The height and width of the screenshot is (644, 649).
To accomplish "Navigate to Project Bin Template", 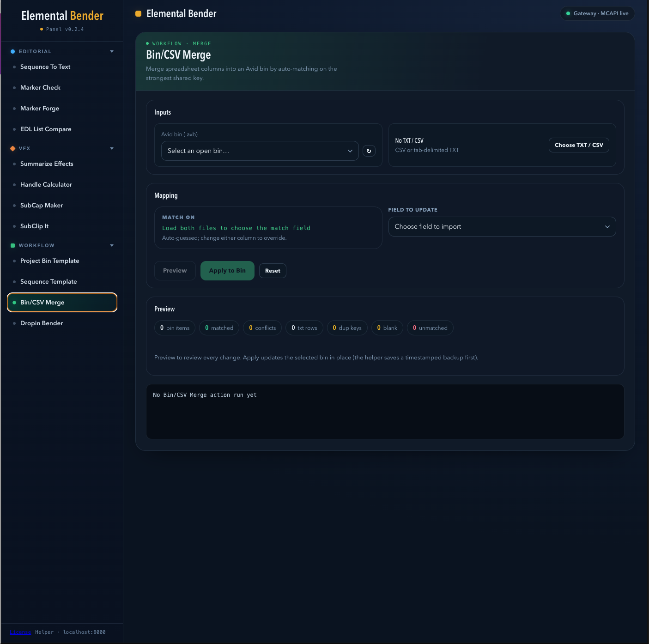I will coord(62,261).
